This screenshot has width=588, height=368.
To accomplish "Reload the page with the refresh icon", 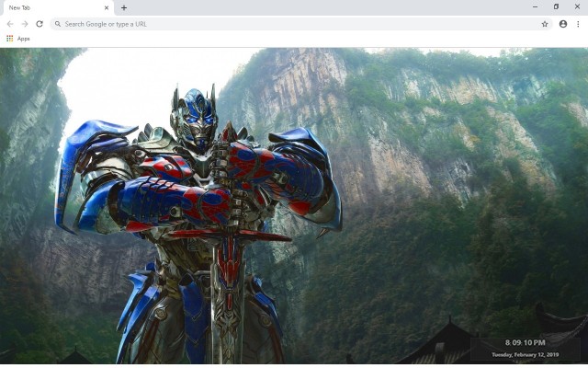I will point(40,24).
